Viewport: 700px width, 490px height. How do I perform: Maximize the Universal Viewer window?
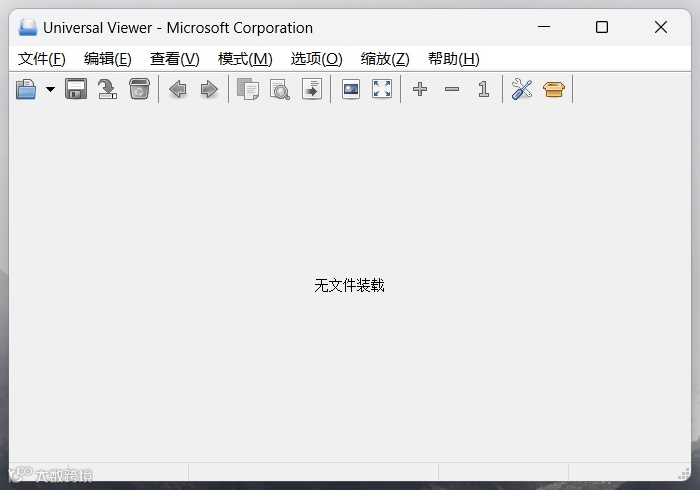point(602,27)
